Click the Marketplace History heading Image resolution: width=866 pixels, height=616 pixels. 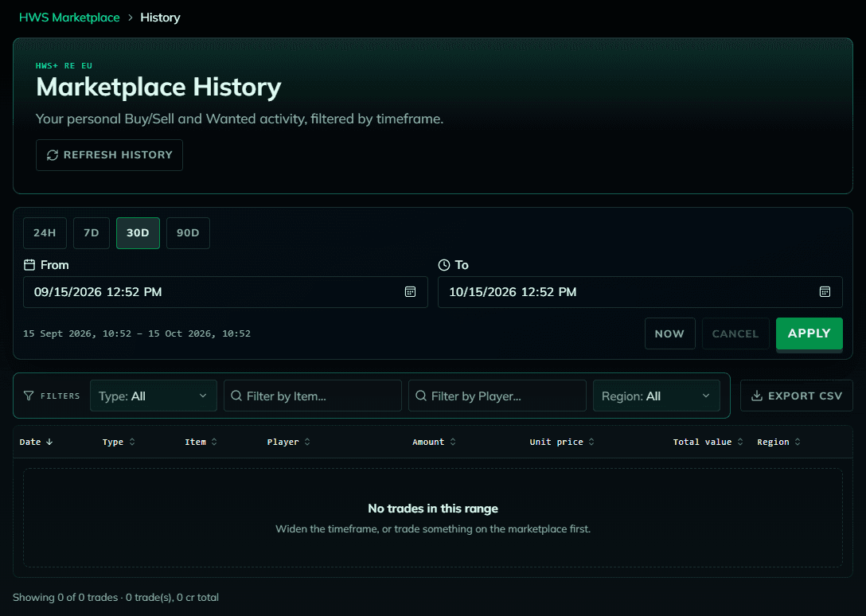158,88
